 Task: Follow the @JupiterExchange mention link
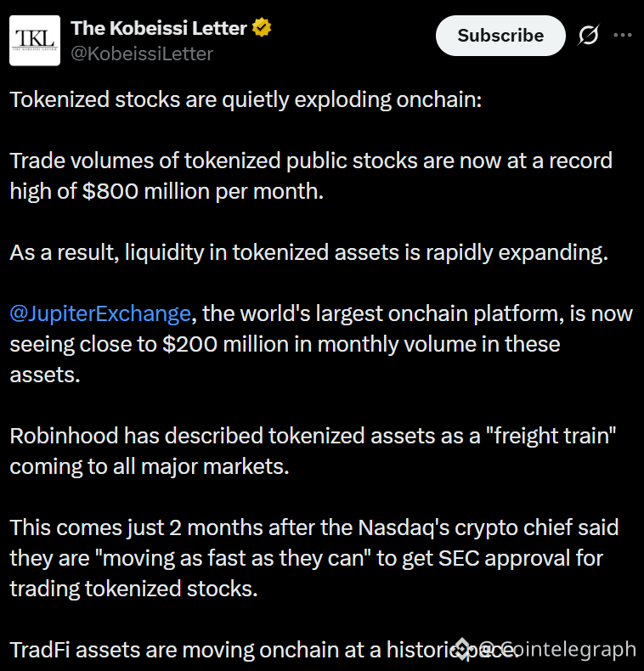tap(100, 313)
